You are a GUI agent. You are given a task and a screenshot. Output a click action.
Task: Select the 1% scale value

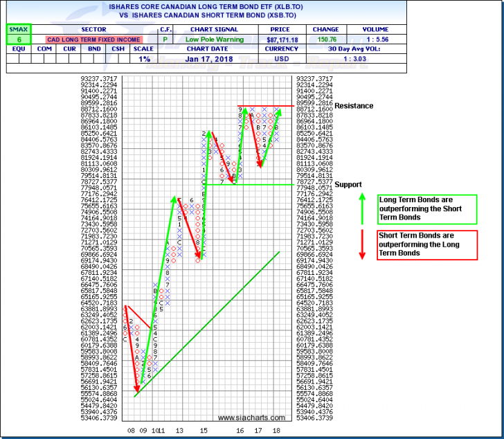pos(144,59)
